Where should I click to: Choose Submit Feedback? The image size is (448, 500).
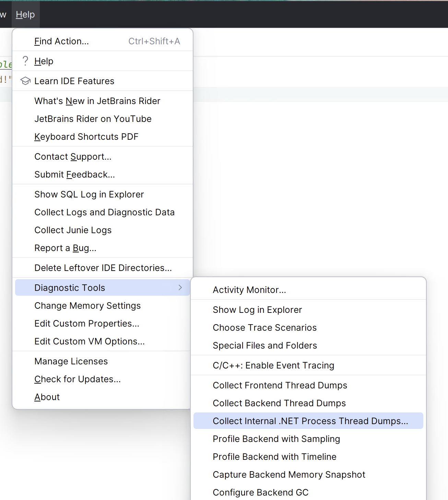(74, 174)
